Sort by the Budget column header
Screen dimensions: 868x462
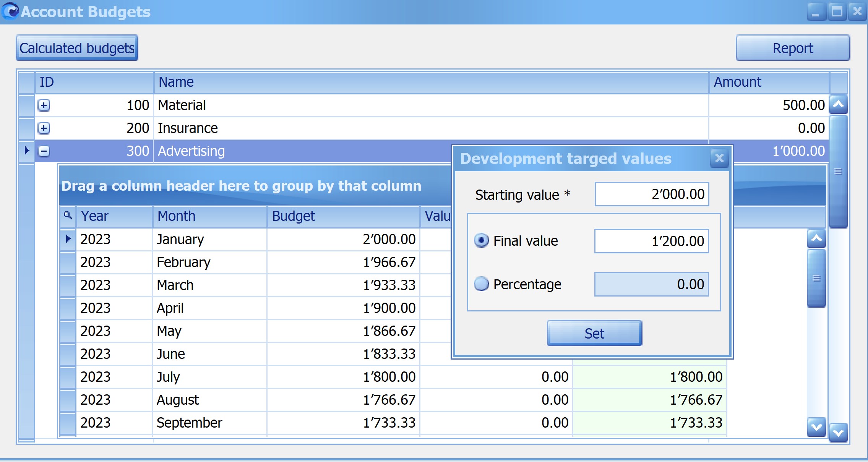click(x=344, y=216)
